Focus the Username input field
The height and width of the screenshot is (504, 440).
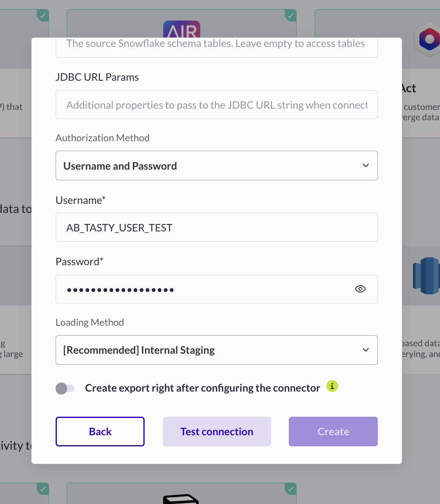click(217, 227)
